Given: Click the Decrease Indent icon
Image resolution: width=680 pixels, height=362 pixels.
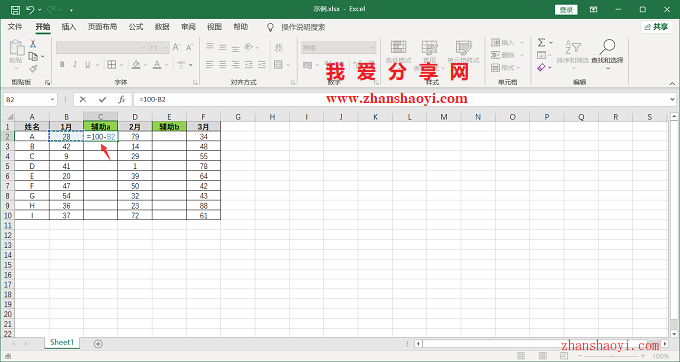Looking at the screenshot, I should point(249,65).
